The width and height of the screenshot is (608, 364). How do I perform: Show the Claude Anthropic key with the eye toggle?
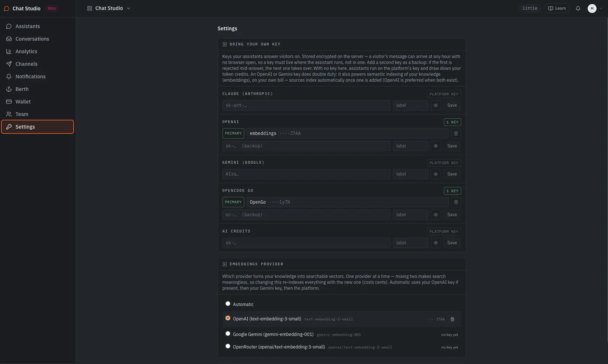point(436,105)
